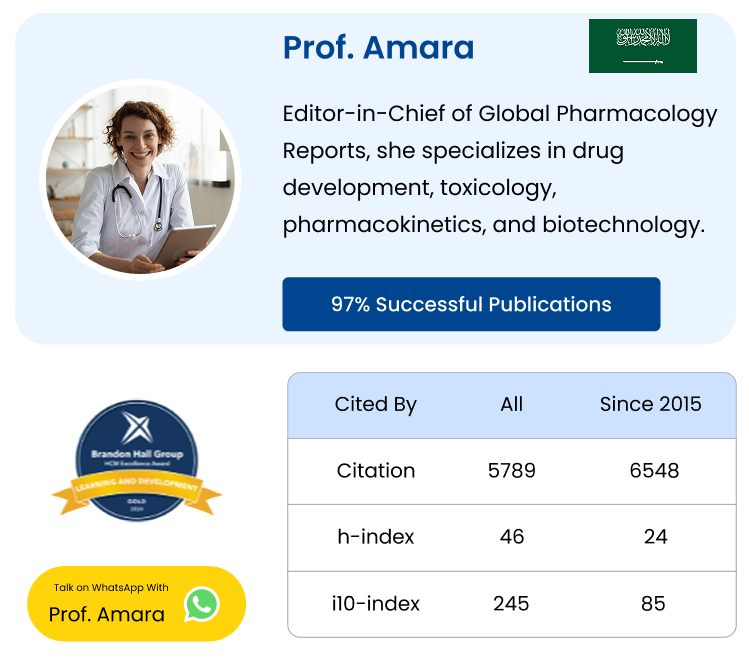Image resolution: width=749 pixels, height=669 pixels.
Task: Click the Cited By column header
Action: click(x=375, y=404)
